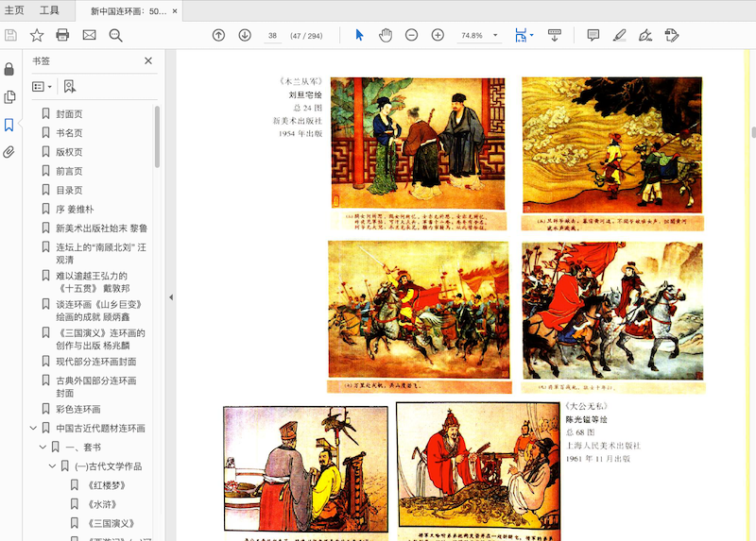Collapse the sidebar with the left triangle
Image resolution: width=756 pixels, height=541 pixels.
pos(171,297)
